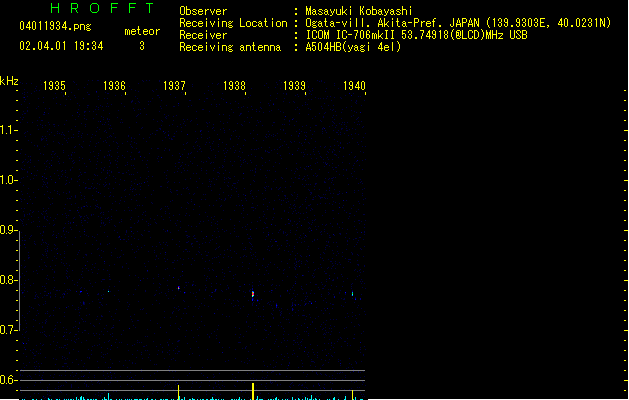This screenshot has height=400, width=629.
Task: Click the meteor echo near 1937
Action: (x=179, y=288)
